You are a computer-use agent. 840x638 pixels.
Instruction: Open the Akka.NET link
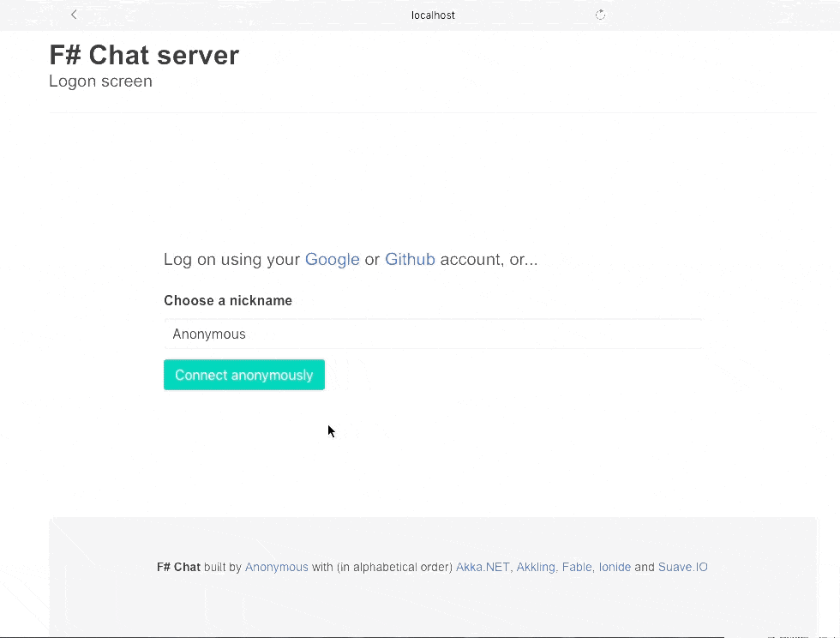tap(483, 567)
